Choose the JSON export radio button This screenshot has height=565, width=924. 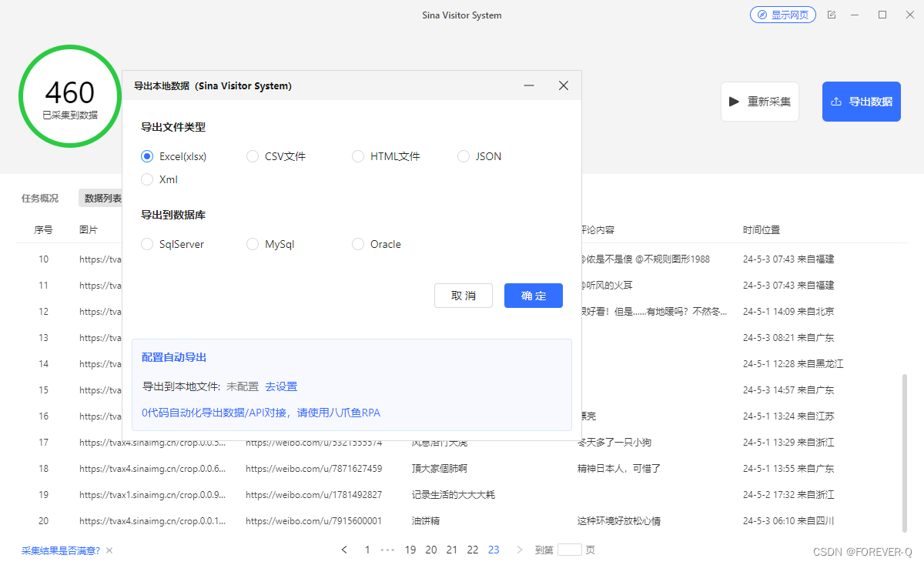[480, 156]
